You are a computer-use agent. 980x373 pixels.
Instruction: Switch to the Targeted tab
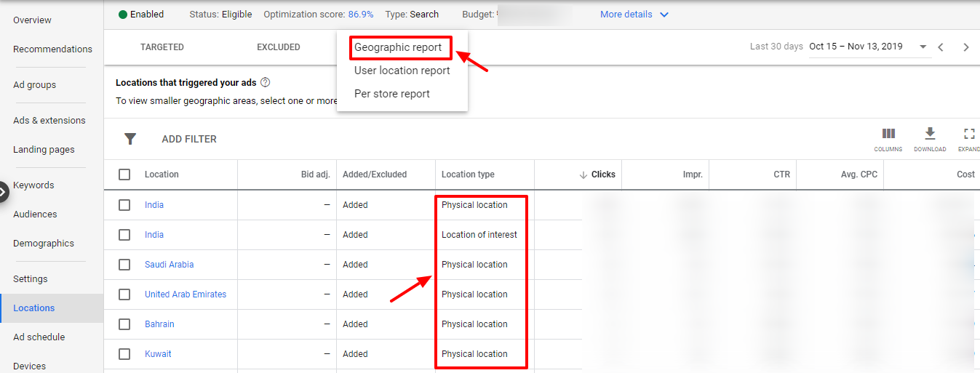click(162, 47)
